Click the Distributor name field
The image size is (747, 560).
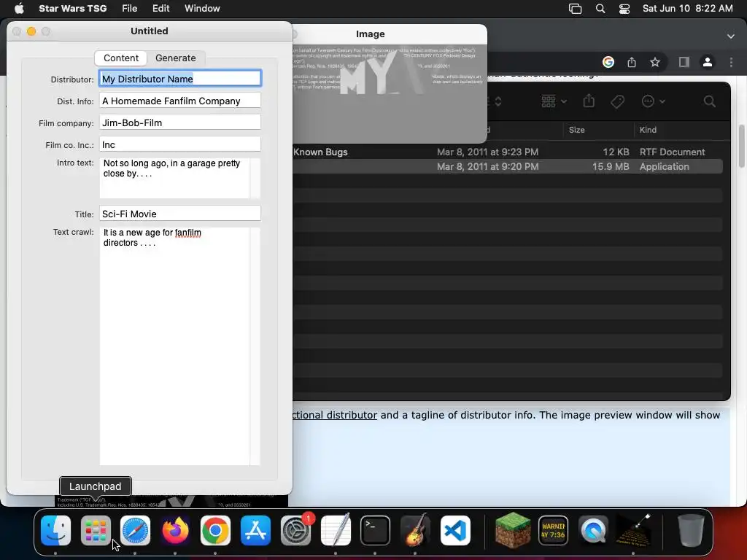180,79
